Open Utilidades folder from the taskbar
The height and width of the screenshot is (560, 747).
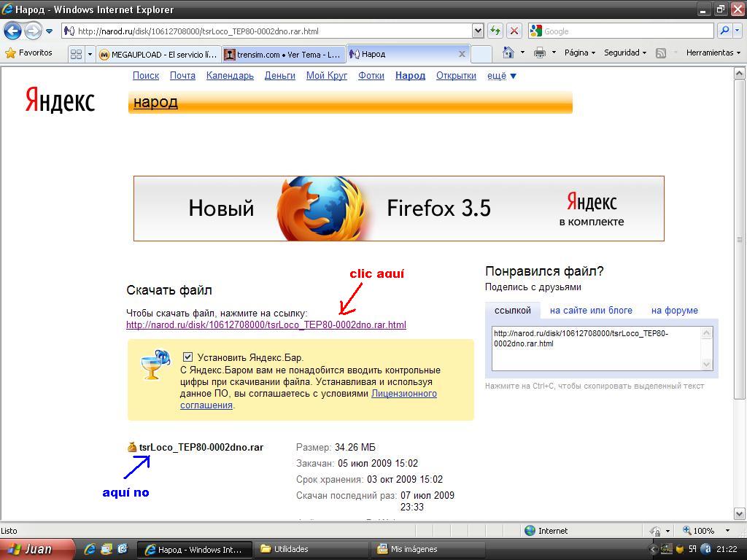290,549
